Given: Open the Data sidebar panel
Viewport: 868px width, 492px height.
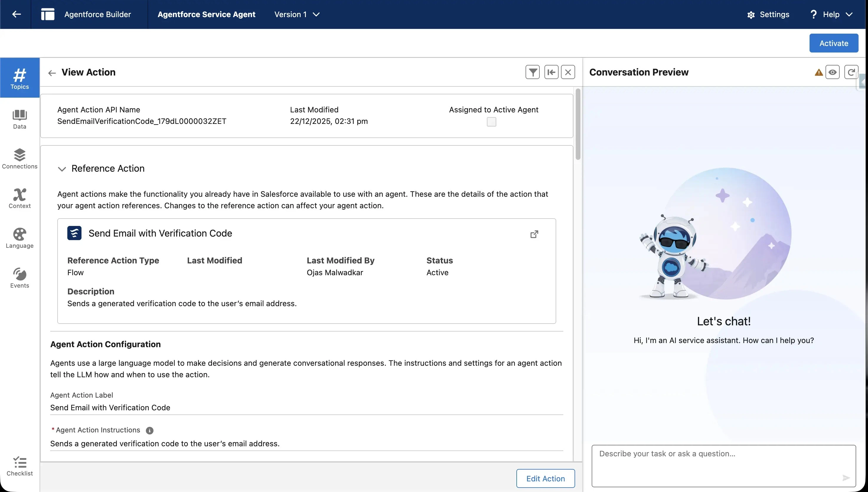Looking at the screenshot, I should click(x=19, y=119).
